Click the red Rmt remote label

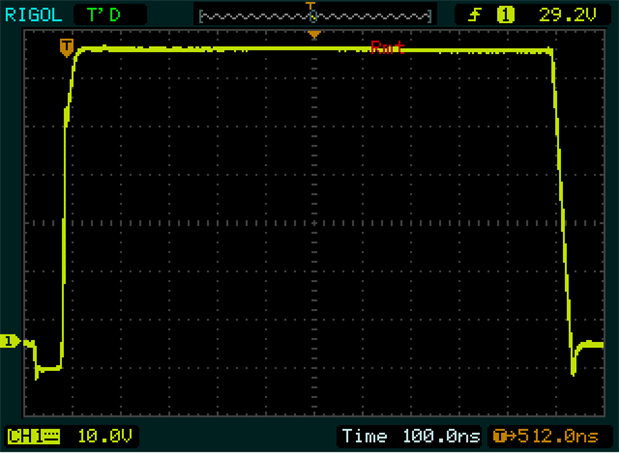[x=388, y=48]
